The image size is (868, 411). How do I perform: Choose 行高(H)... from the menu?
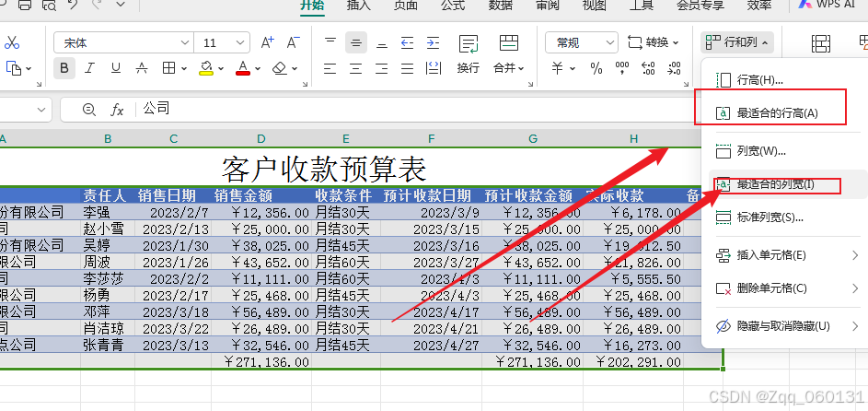click(781, 80)
